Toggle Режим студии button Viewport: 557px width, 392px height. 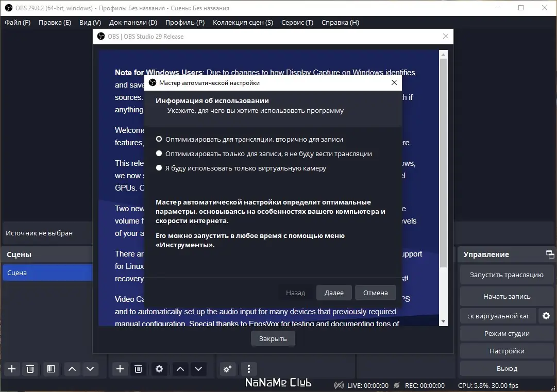[507, 333]
